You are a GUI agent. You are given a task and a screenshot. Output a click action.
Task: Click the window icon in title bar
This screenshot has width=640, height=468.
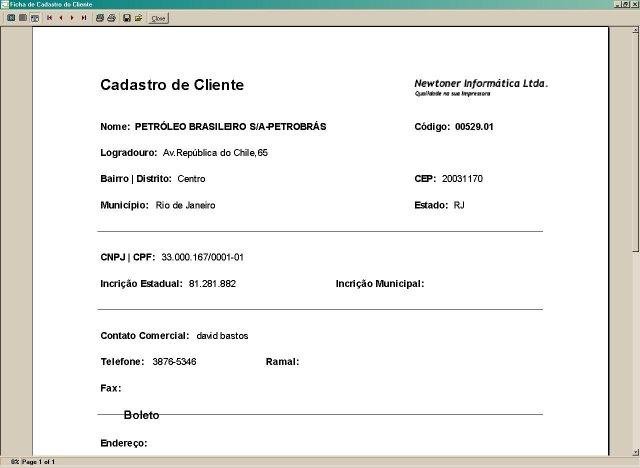(x=4, y=4)
